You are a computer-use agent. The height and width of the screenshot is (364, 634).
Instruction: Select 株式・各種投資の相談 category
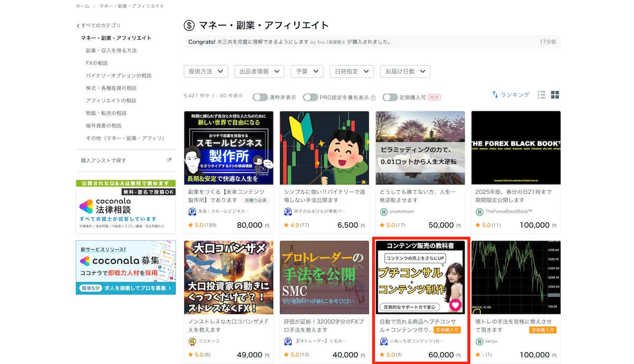pos(111,88)
